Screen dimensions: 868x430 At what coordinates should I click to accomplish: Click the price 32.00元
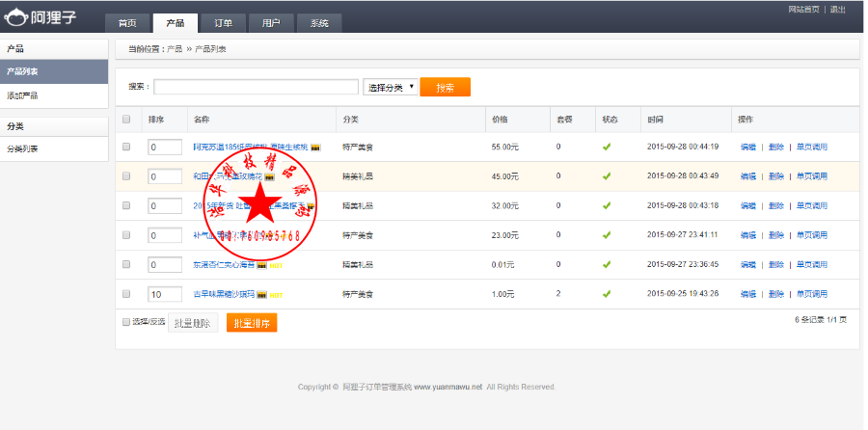(504, 206)
